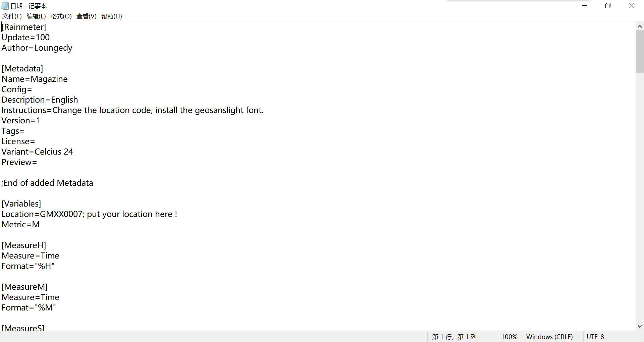
Task: Open the 帮助(H) menu
Action: point(112,16)
